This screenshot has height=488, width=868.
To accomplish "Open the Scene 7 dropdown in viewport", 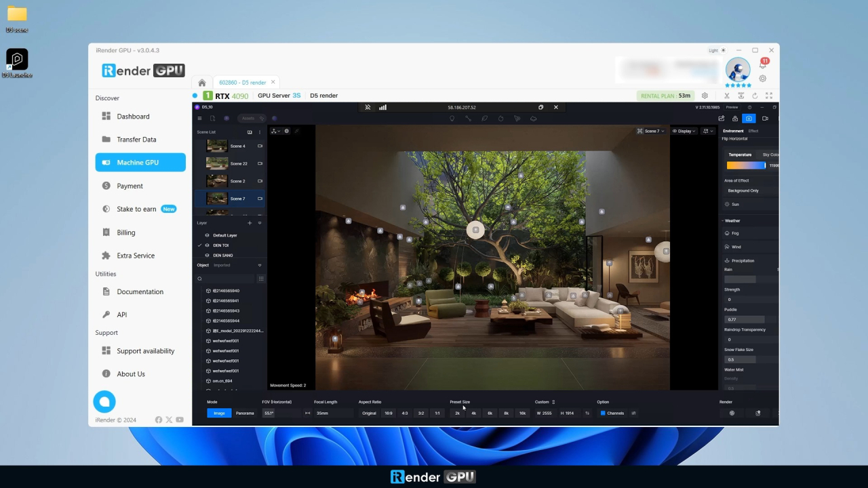I will [x=651, y=131].
